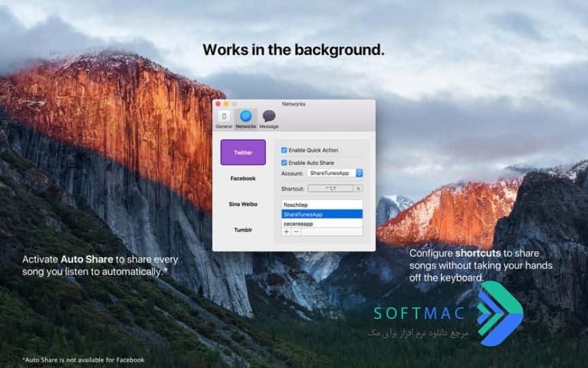588x368 pixels.
Task: Click the Account popup blue arrow stepper
Action: pos(359,173)
